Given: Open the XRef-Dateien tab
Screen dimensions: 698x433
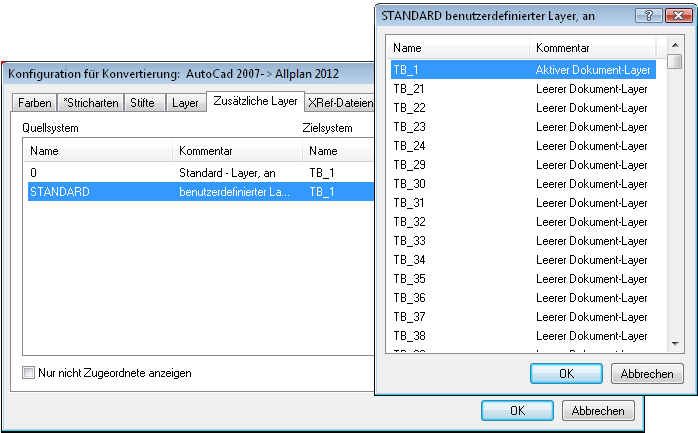Looking at the screenshot, I should (x=340, y=103).
